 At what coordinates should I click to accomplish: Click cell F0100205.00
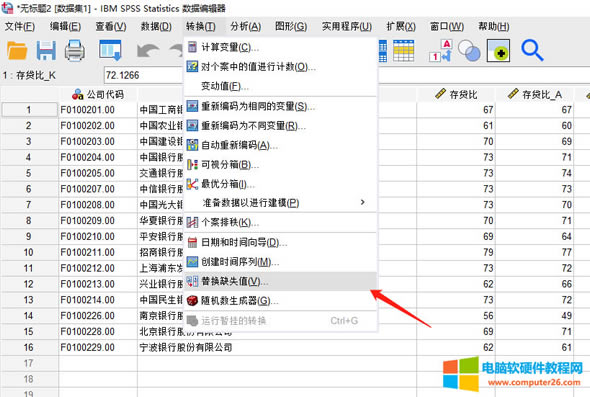coord(98,173)
